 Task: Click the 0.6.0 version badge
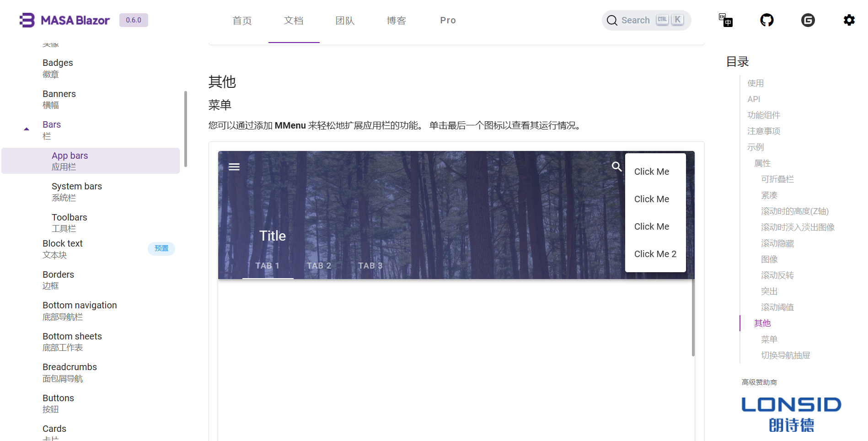133,20
